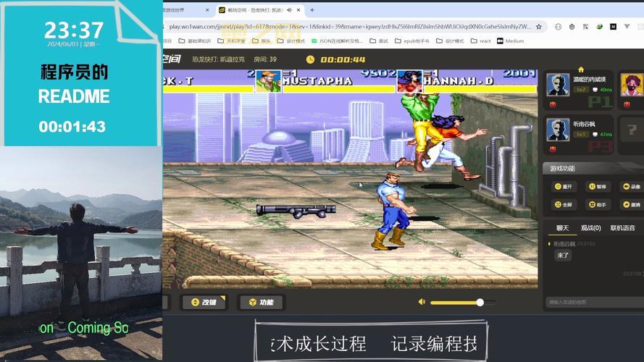
Task: Click the 房间: 39 room label
Action: [x=265, y=59]
